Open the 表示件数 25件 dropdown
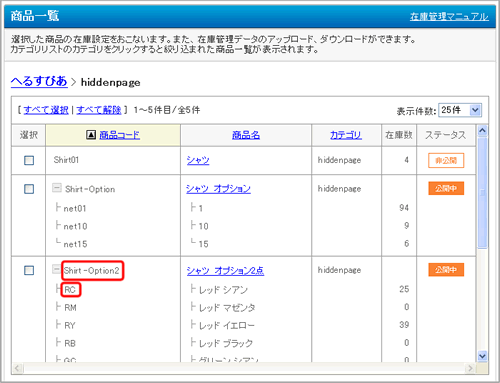The width and height of the screenshot is (500, 383). point(460,110)
